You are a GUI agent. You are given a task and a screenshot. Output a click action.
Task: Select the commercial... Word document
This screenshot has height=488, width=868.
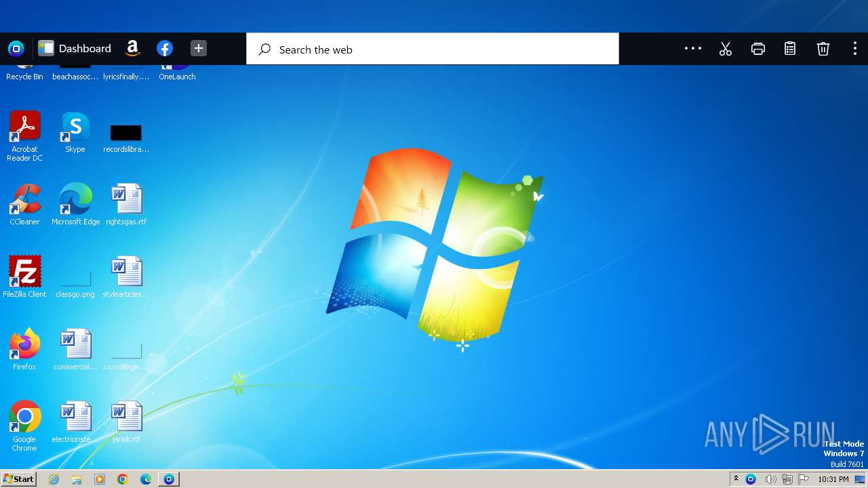[75, 350]
